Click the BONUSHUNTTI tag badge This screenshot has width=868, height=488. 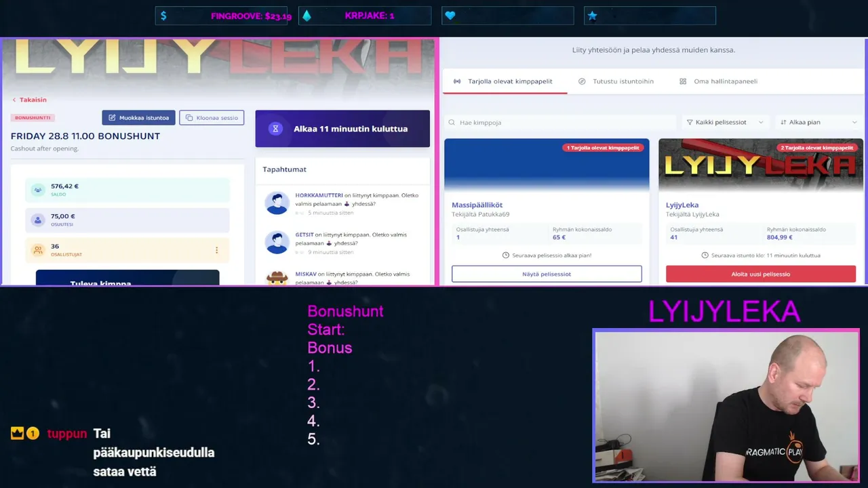(x=32, y=118)
